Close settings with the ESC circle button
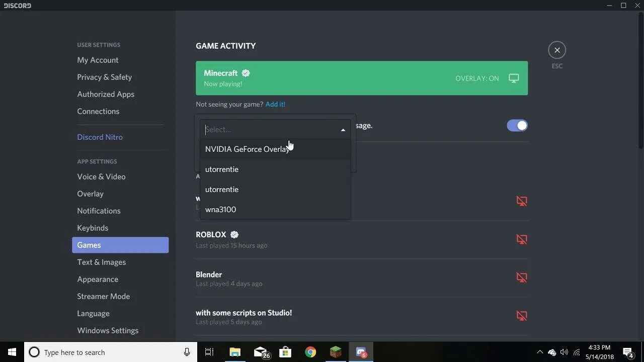 click(x=557, y=50)
